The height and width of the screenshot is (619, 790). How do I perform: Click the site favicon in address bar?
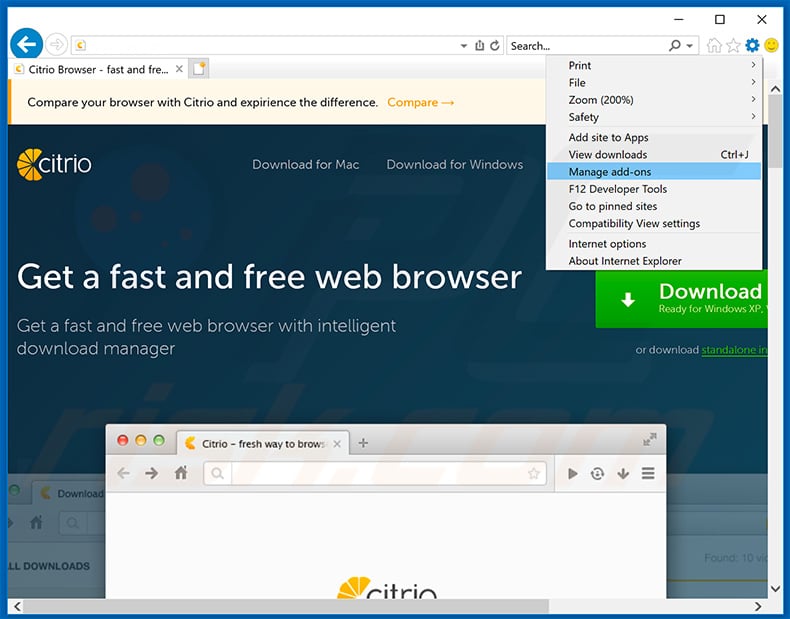(81, 46)
